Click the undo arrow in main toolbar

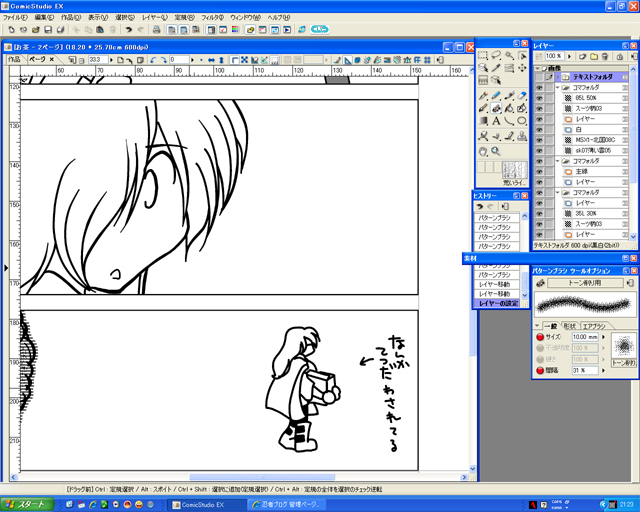(x=129, y=29)
